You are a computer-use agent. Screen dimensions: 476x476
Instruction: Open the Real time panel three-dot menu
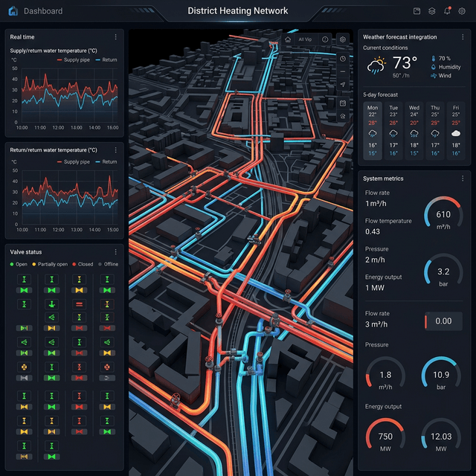coord(116,37)
